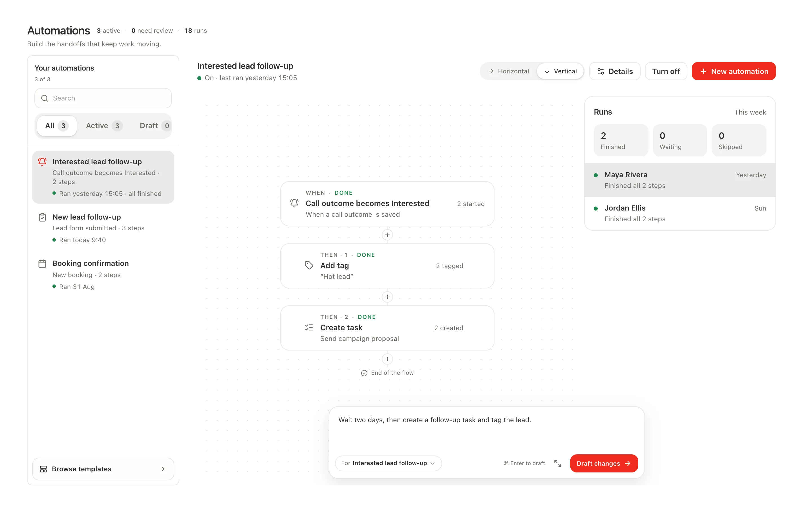Click the This week label in Runs

pos(750,112)
